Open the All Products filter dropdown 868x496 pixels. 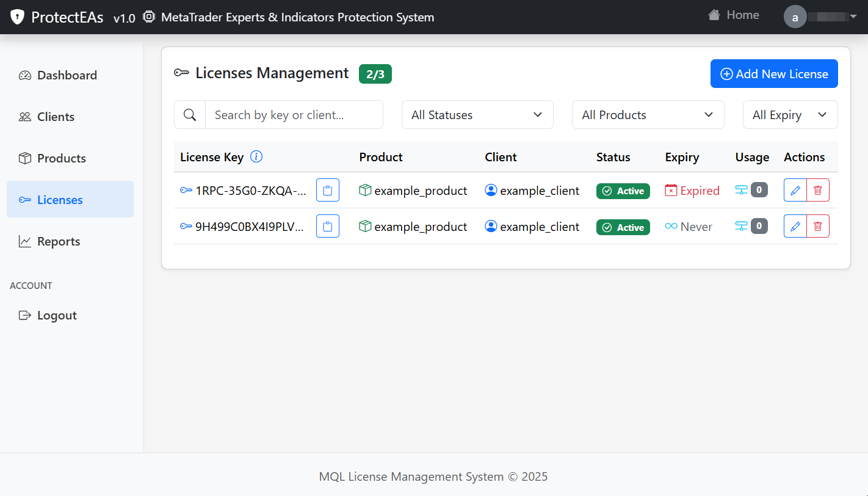(x=648, y=115)
